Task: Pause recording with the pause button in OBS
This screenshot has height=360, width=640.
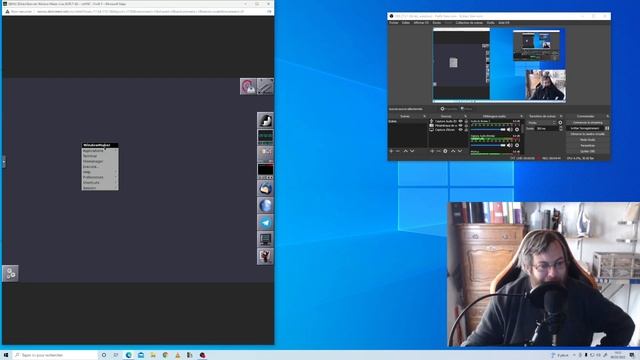Action: 607,129
